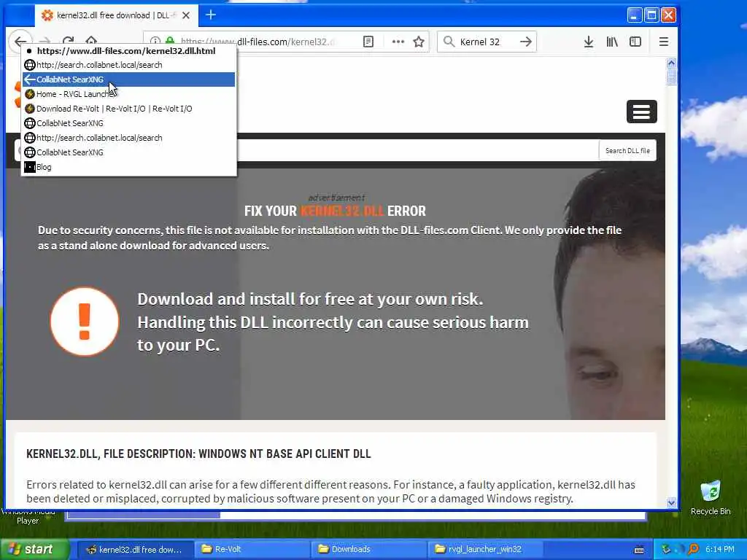Click kernel32.dll free download taskbar button

(135, 549)
